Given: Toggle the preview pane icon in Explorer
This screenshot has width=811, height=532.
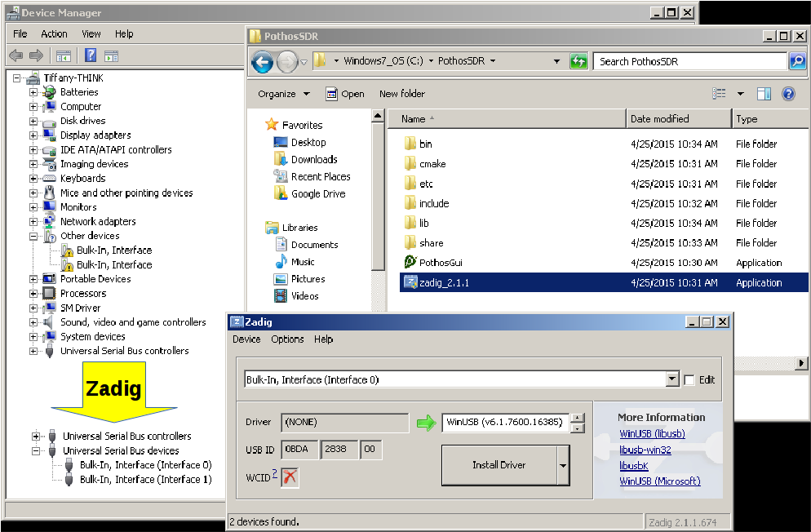Looking at the screenshot, I should point(764,94).
